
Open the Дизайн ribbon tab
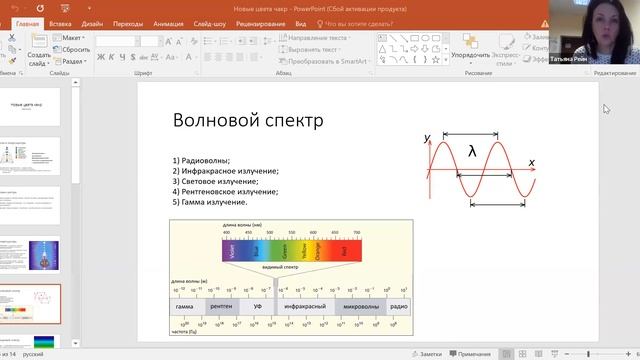(92, 24)
